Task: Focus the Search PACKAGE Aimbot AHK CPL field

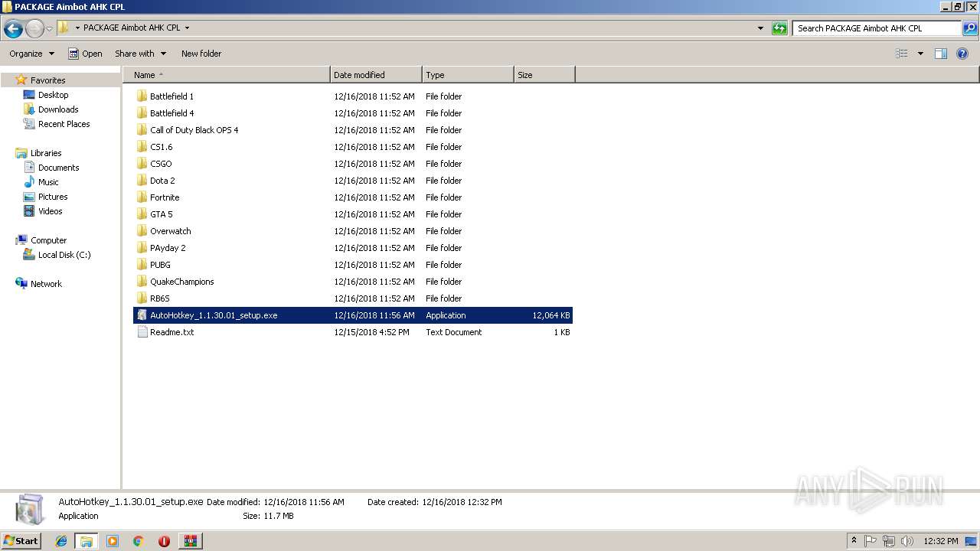Action: (x=877, y=28)
